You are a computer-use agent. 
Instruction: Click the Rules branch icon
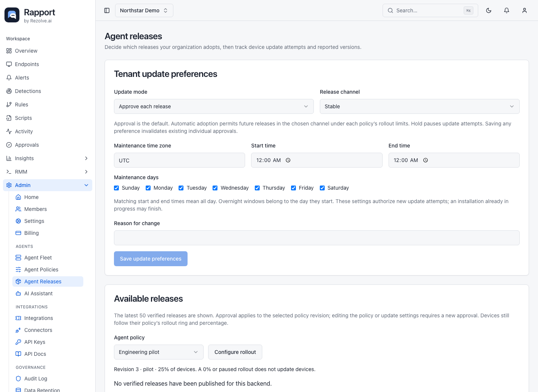tap(9, 105)
